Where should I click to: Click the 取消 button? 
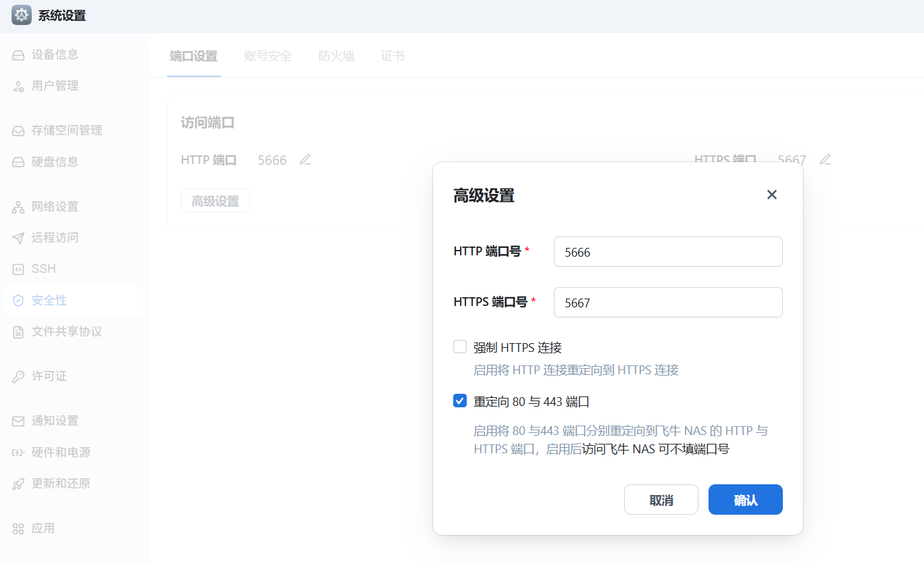pos(661,500)
